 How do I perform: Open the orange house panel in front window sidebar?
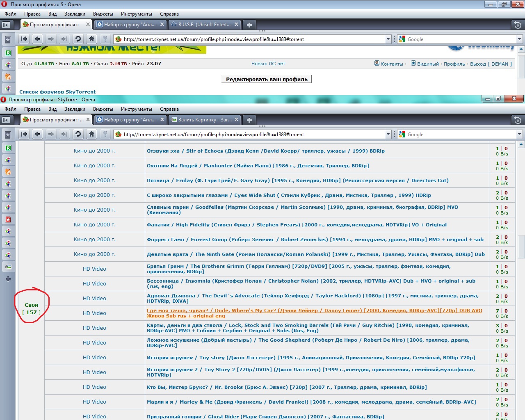tap(8, 171)
